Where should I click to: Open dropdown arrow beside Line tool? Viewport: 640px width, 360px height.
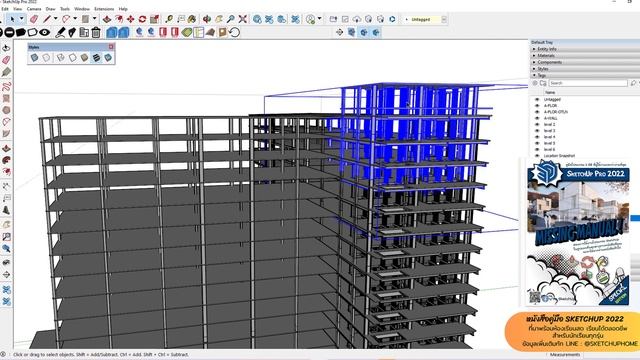pyautogui.click(x=56, y=19)
